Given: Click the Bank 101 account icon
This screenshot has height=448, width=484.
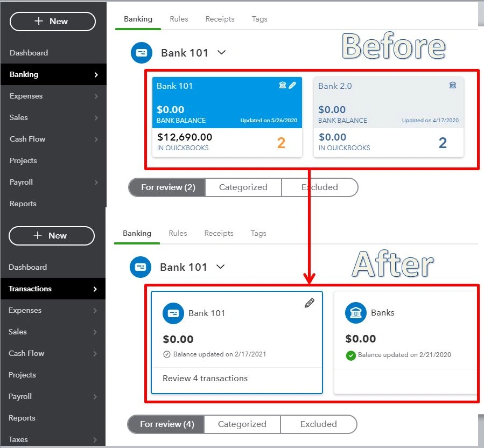Looking at the screenshot, I should click(173, 313).
